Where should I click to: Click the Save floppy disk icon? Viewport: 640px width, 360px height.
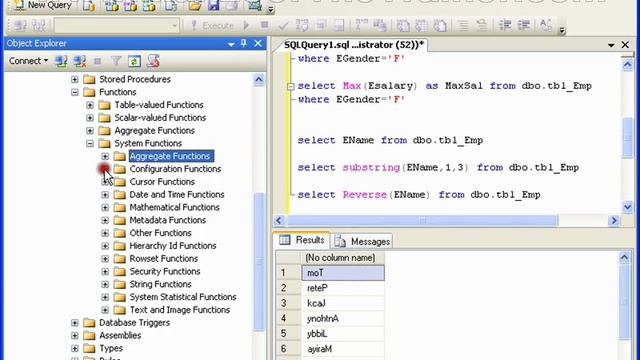pos(213,6)
